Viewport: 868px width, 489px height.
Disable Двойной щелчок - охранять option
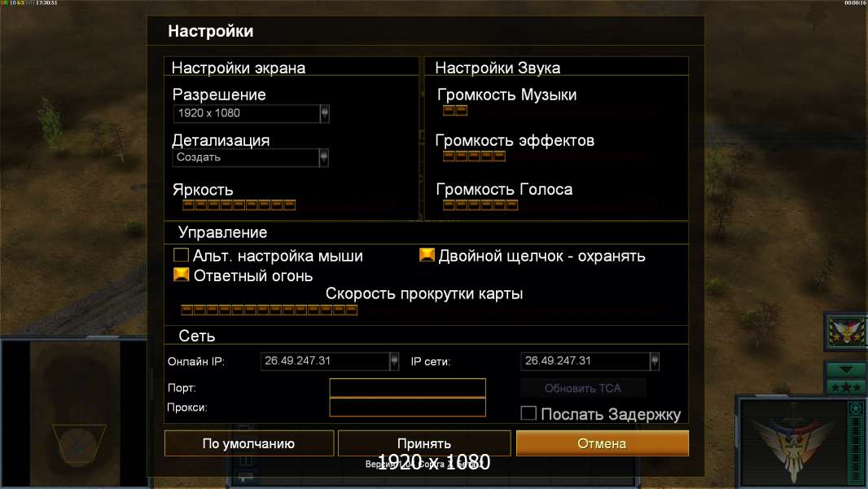tap(427, 255)
